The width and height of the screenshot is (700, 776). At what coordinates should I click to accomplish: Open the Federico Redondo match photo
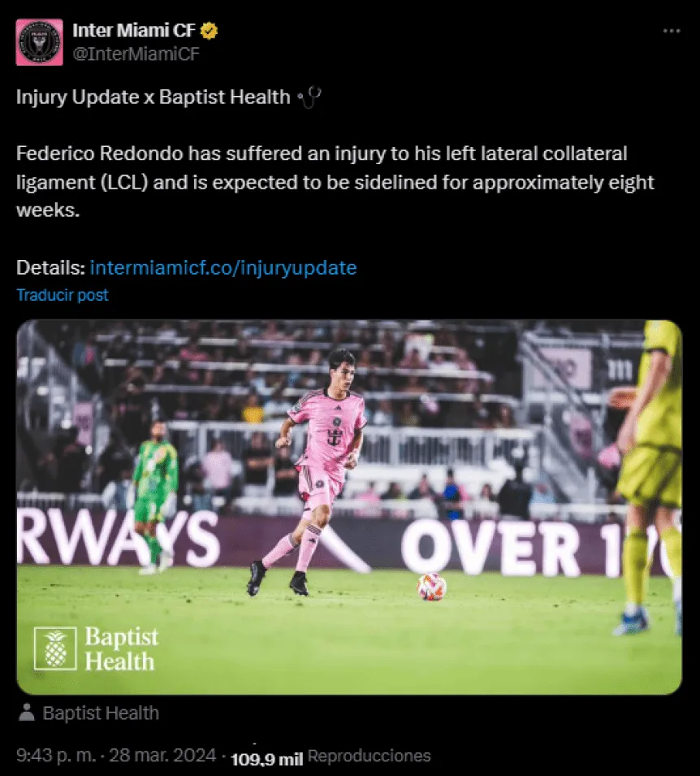point(349,507)
